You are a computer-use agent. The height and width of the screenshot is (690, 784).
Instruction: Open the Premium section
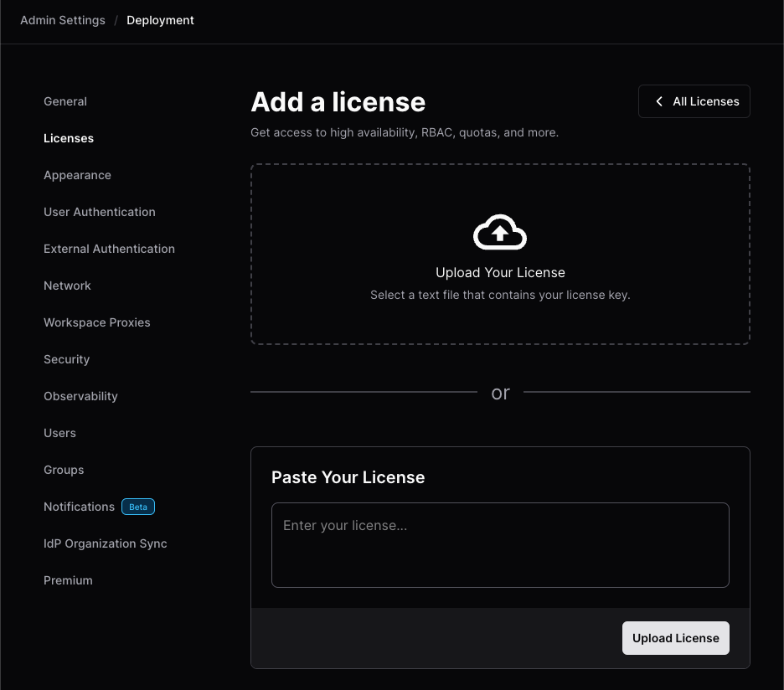(x=68, y=580)
